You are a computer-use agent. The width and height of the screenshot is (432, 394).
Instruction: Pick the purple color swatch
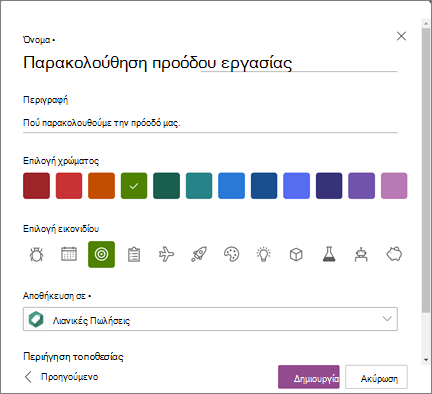[x=361, y=186]
